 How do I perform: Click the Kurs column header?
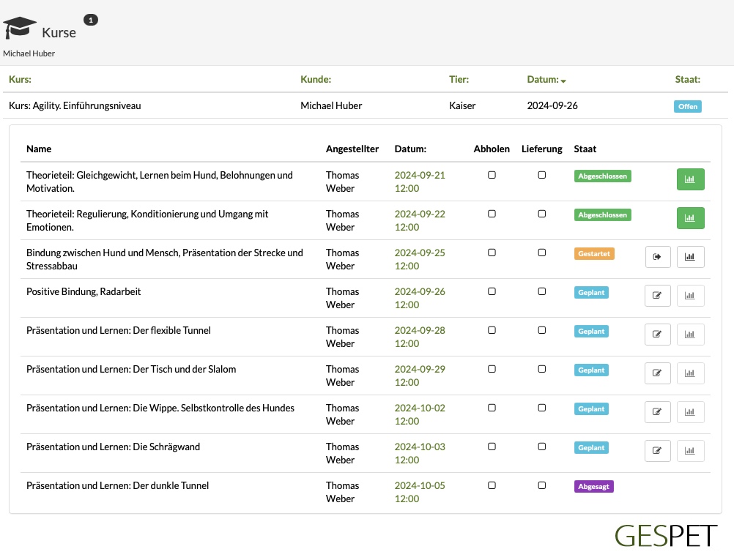coord(20,80)
